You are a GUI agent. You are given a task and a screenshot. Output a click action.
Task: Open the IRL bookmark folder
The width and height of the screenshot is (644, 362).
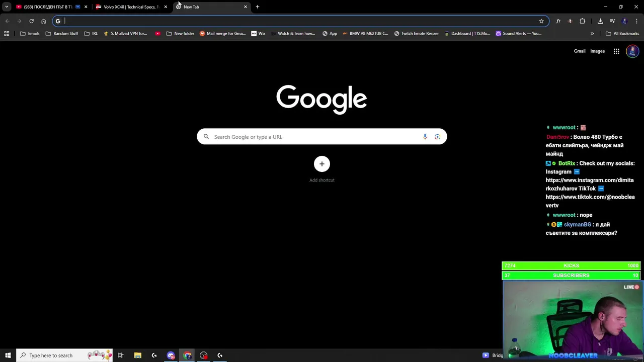[x=91, y=34]
